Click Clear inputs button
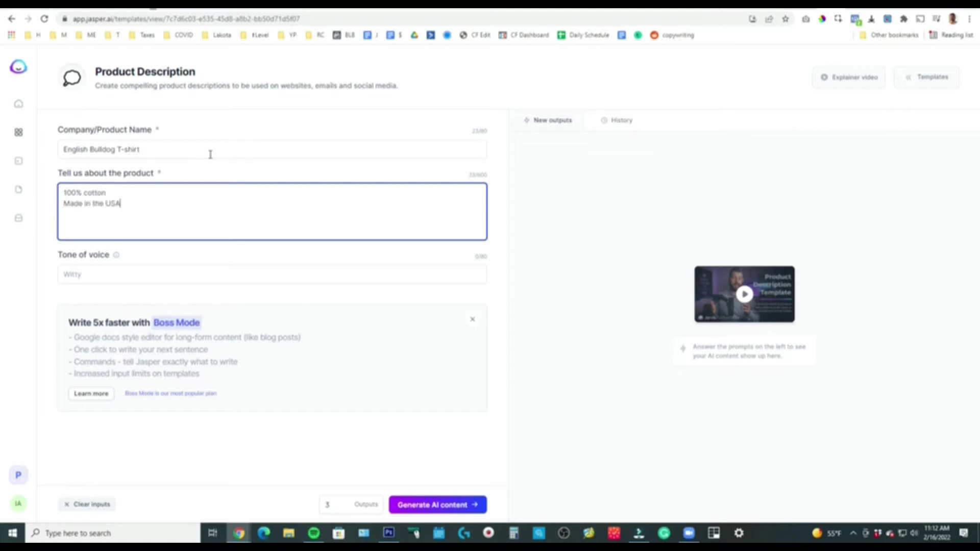 click(87, 505)
